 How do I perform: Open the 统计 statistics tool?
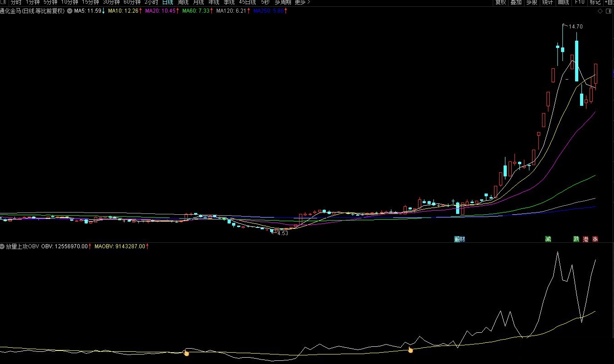coord(547,2)
